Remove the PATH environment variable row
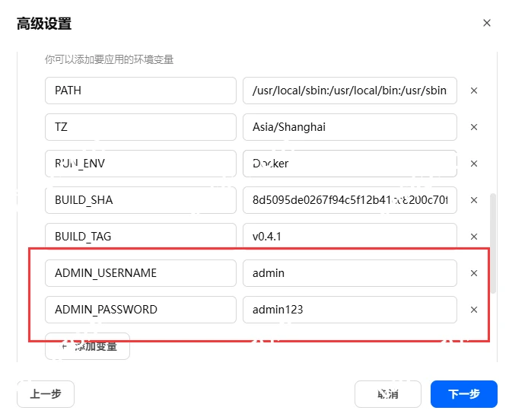Screen dimensions: 509x420 [473, 91]
